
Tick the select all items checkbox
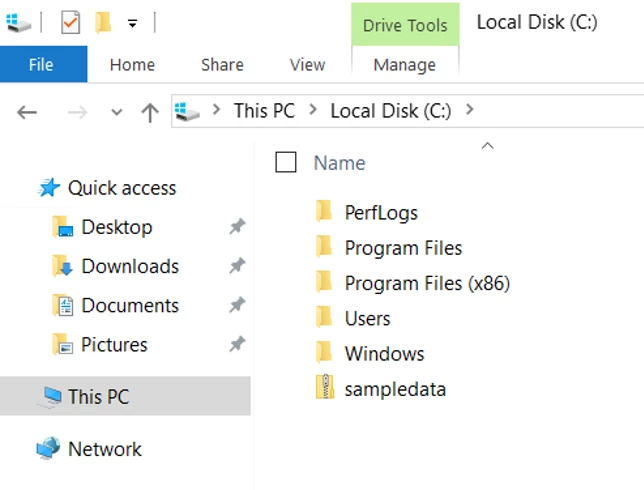tap(286, 162)
